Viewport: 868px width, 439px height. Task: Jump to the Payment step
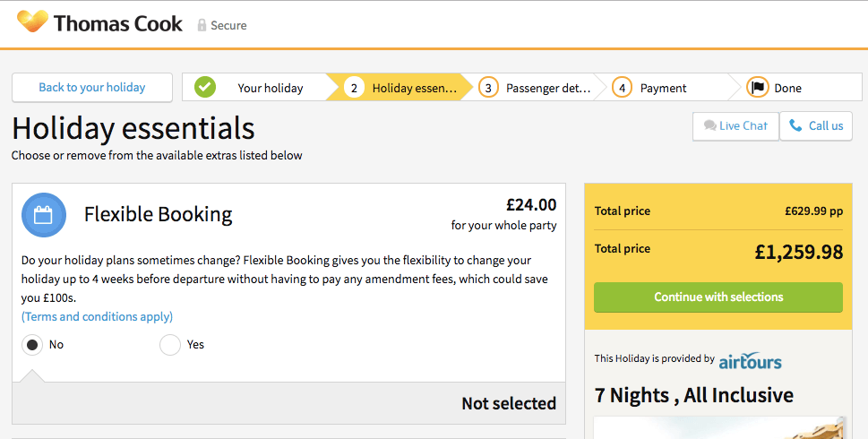point(663,88)
